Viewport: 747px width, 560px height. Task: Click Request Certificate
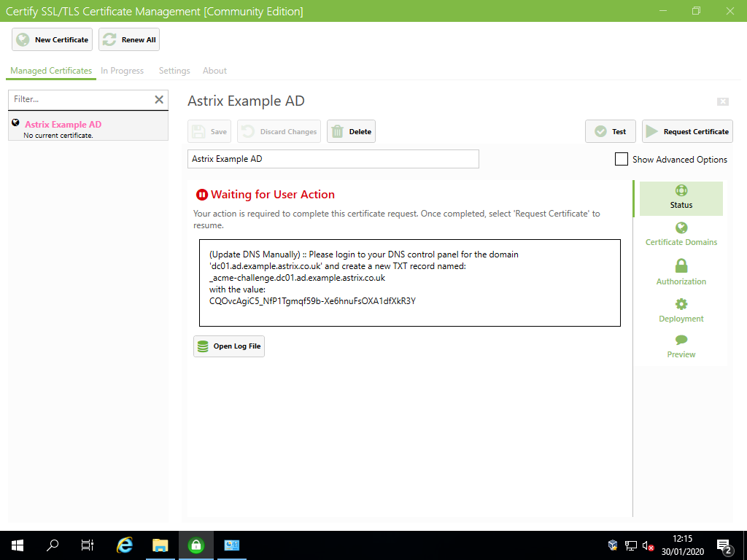(687, 131)
